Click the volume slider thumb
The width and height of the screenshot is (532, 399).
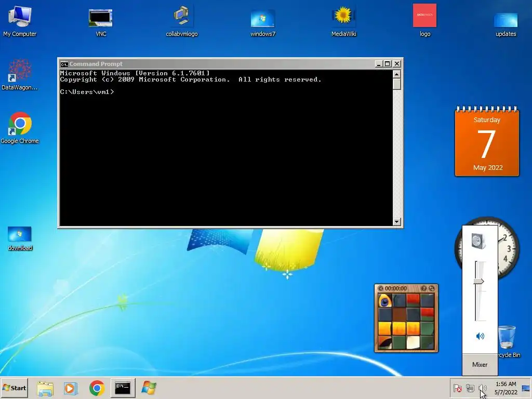(478, 281)
